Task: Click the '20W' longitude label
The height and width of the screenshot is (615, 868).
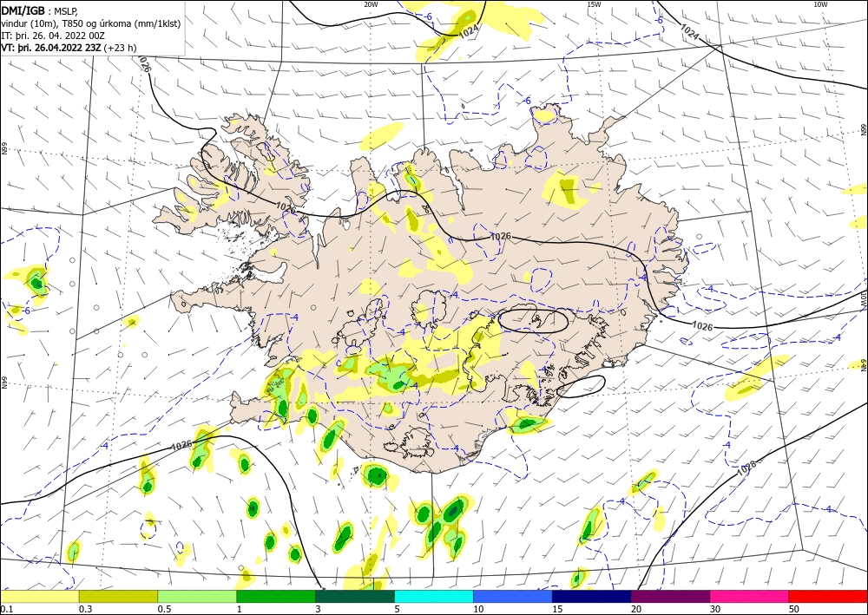Action: [x=371, y=4]
